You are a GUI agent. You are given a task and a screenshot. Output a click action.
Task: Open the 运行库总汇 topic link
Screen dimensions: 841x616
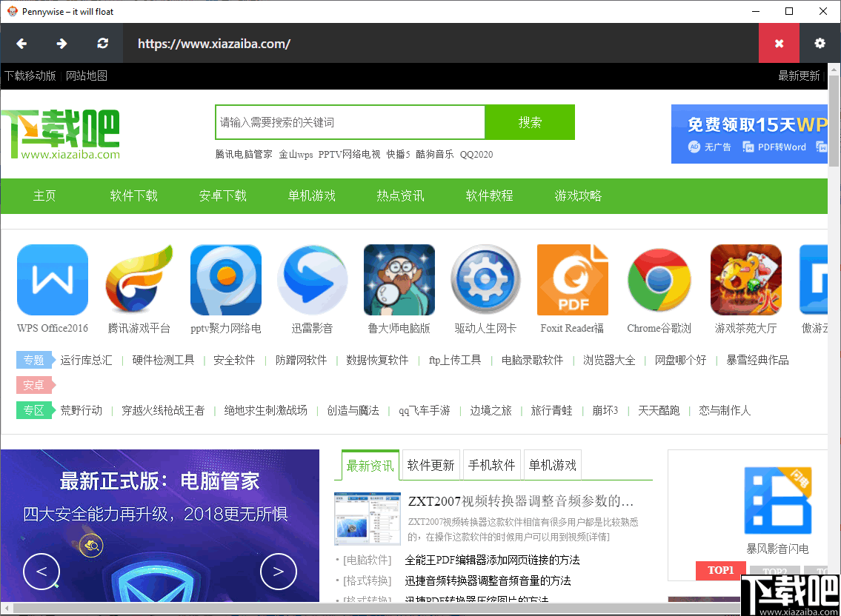[x=87, y=360]
